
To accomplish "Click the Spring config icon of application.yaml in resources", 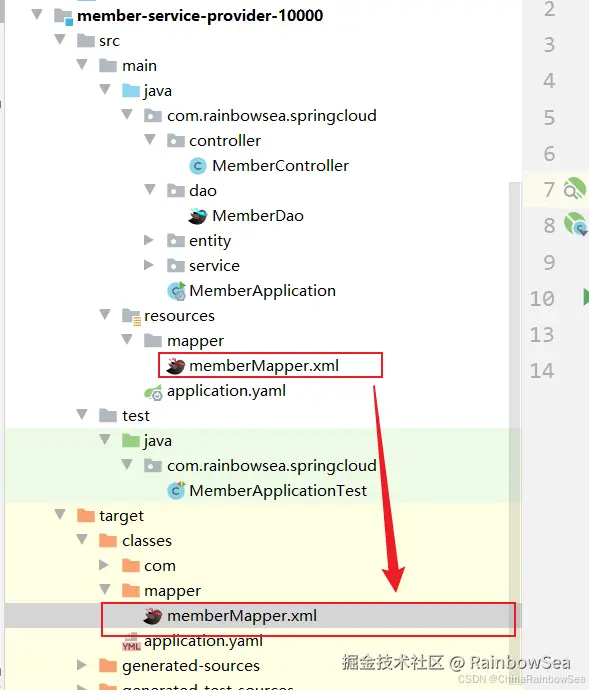I will click(153, 392).
